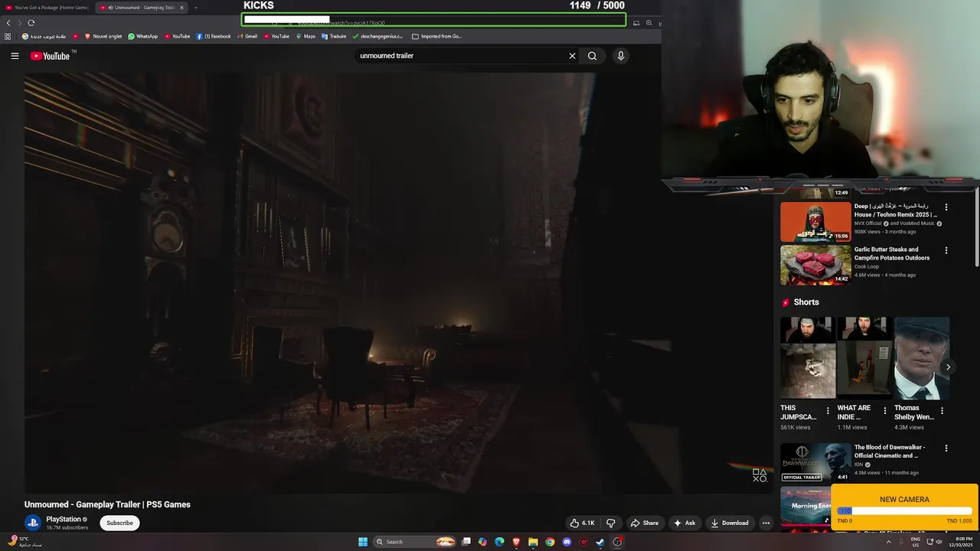The width and height of the screenshot is (980, 551).
Task: Open File Explorer from taskbar
Action: coord(533,542)
